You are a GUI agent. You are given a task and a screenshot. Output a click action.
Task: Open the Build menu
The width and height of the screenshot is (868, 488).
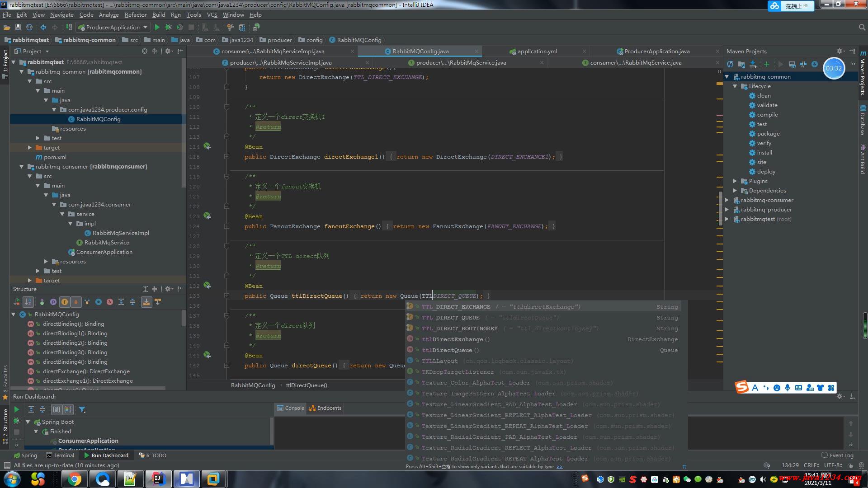(159, 14)
